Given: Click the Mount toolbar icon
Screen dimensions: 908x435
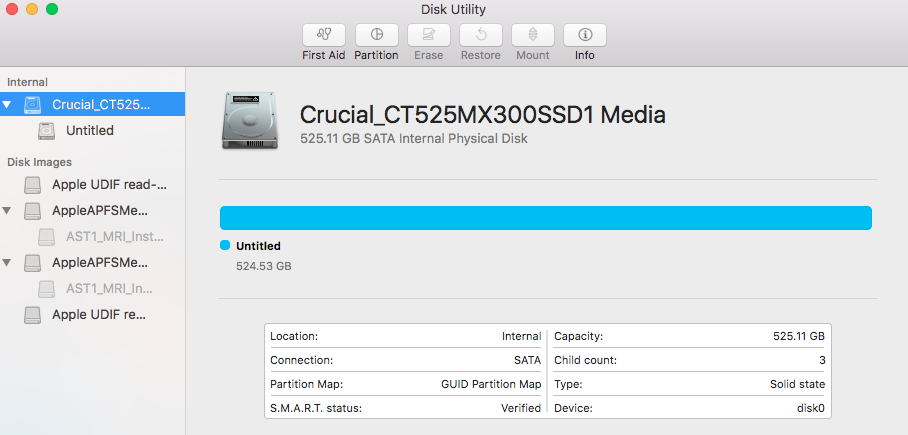Looking at the screenshot, I should tap(533, 35).
